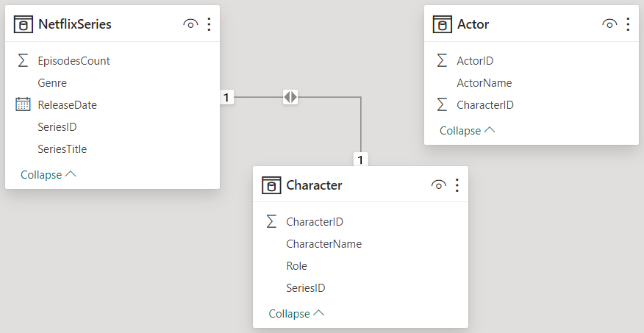Click the sigma icon beside EpisodesCount
Image resolution: width=644 pixels, height=333 pixels.
coord(24,61)
